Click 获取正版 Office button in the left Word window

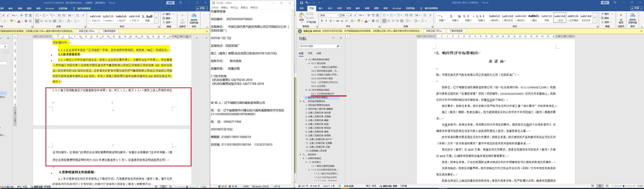click(87, 31)
